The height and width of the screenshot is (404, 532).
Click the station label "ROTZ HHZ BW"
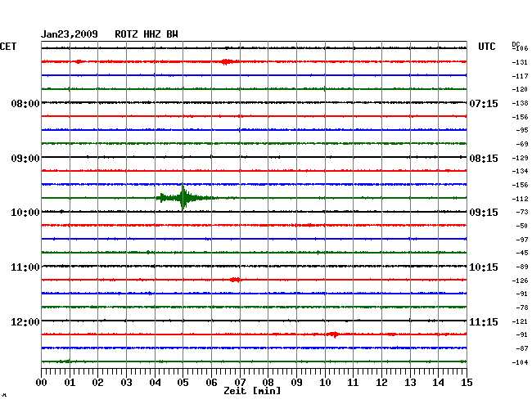point(147,34)
